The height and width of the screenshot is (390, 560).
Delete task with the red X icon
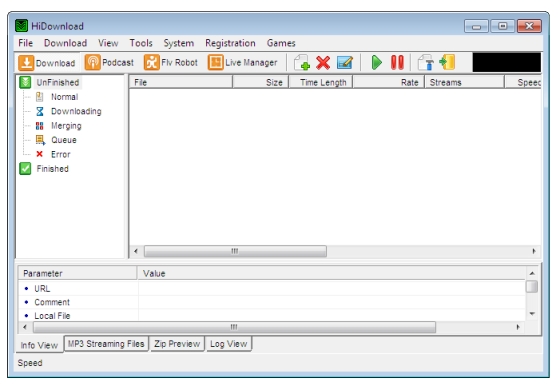pyautogui.click(x=323, y=63)
